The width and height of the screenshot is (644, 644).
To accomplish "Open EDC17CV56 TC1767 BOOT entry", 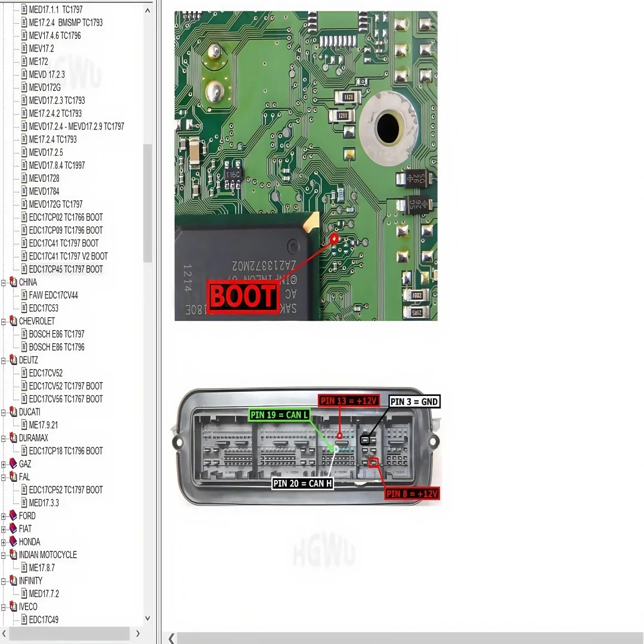I will (x=66, y=399).
